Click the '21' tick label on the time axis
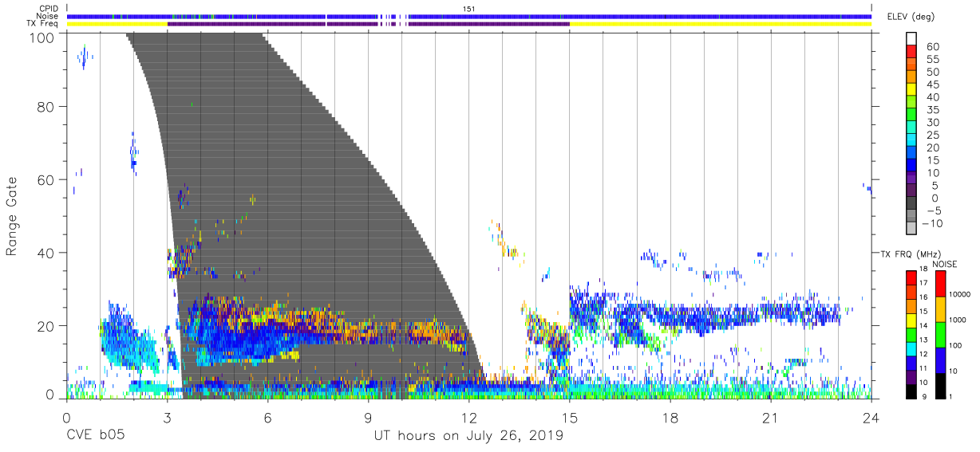980x452 pixels. pos(771,418)
